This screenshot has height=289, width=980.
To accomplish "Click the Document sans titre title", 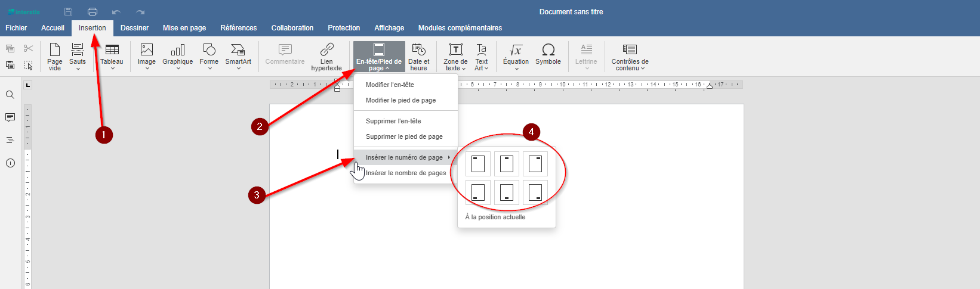I will (571, 12).
